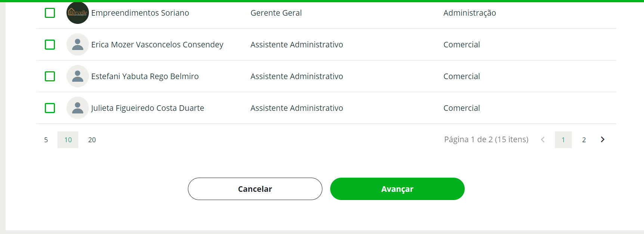Show 5 items per page

pyautogui.click(x=46, y=140)
